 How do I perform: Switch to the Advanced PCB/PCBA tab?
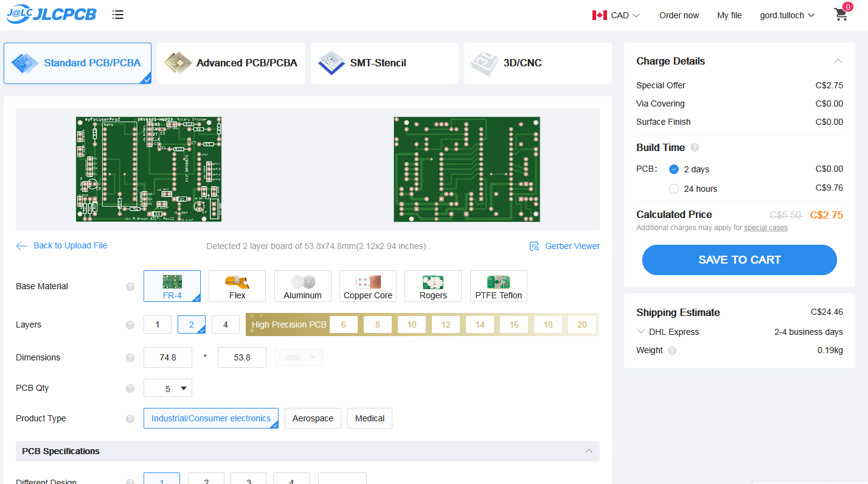[231, 63]
